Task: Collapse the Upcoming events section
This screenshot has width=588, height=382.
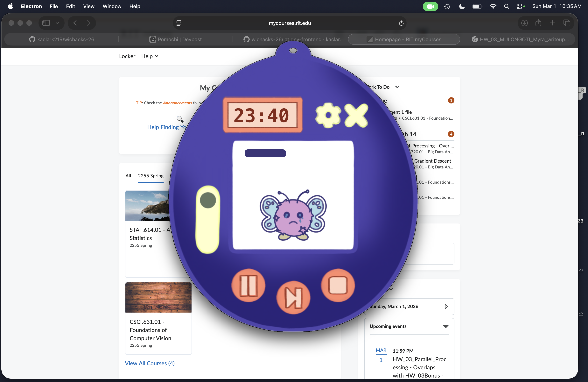Action: 445,326
